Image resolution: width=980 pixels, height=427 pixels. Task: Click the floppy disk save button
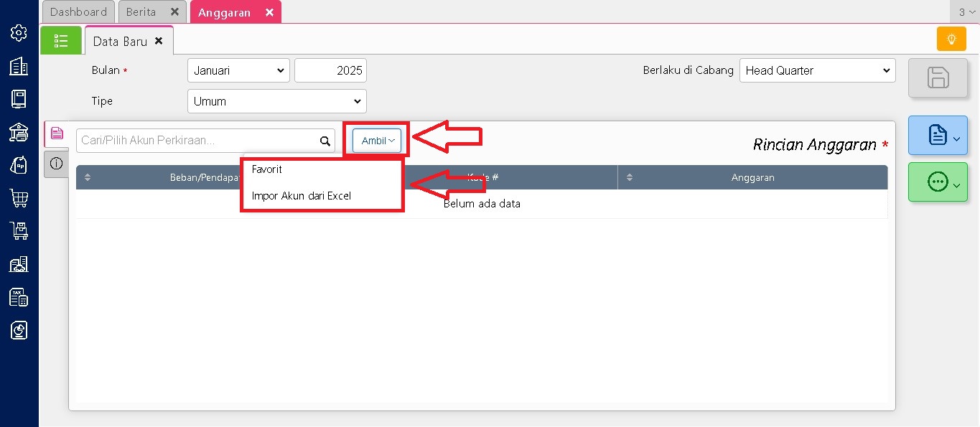point(938,78)
